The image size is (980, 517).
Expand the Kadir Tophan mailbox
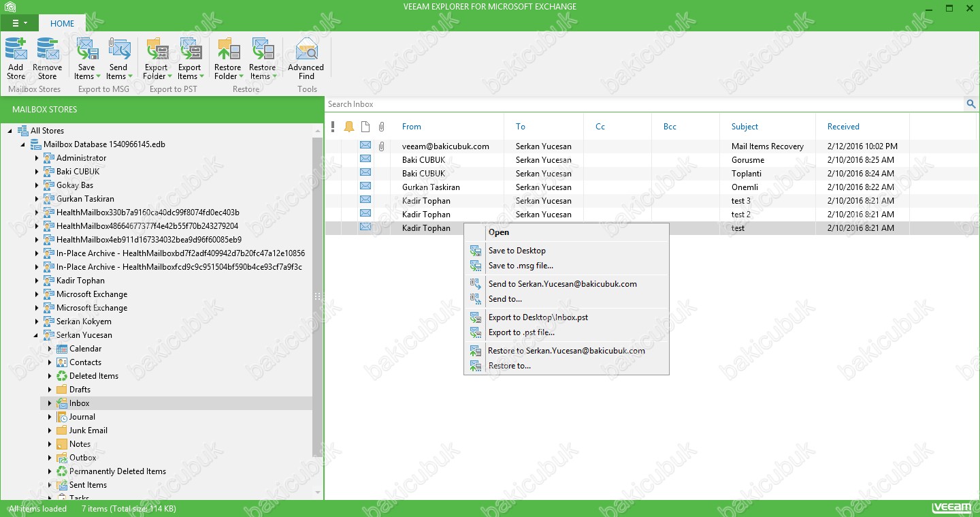[37, 281]
